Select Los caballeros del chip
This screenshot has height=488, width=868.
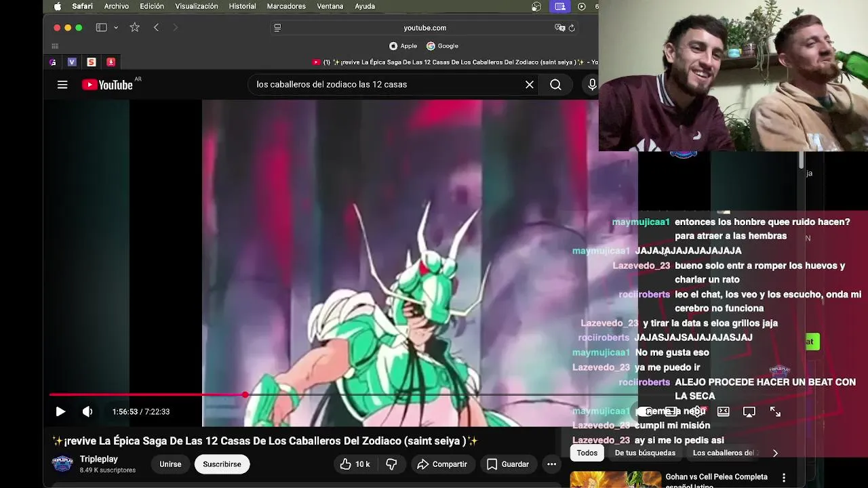coord(724,453)
